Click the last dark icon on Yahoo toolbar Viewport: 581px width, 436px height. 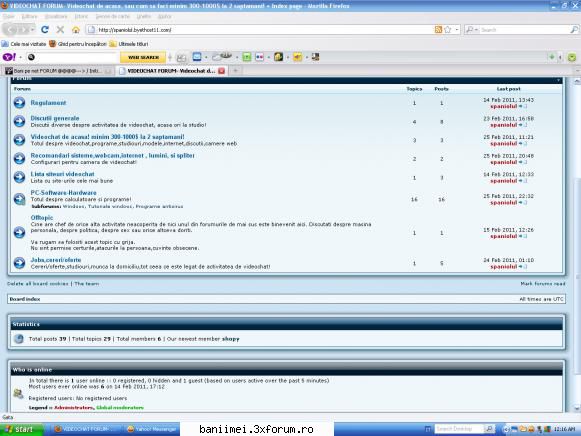(x=315, y=57)
